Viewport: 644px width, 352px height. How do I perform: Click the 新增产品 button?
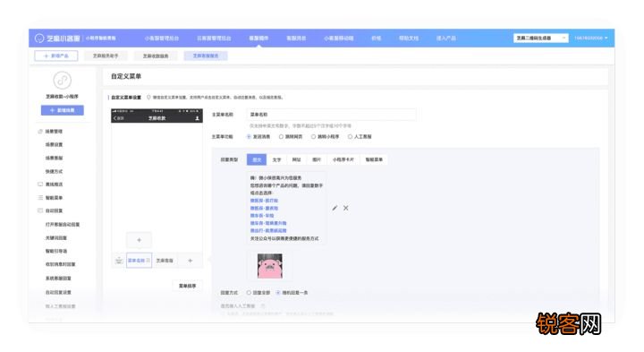(x=56, y=56)
